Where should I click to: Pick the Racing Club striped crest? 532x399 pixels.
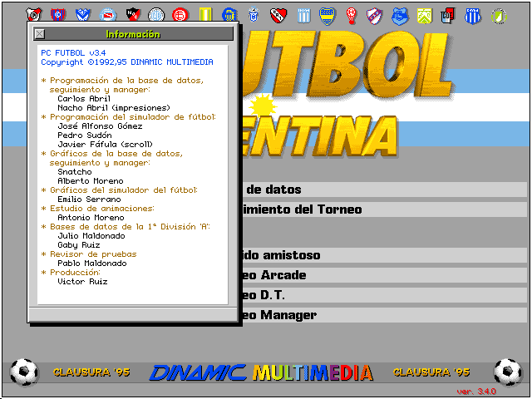303,16
